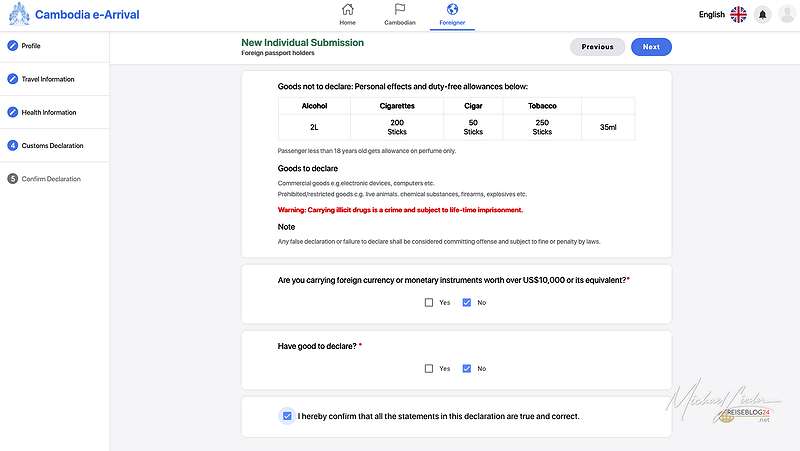Open notifications bell icon
The image size is (800, 451).
763,15
